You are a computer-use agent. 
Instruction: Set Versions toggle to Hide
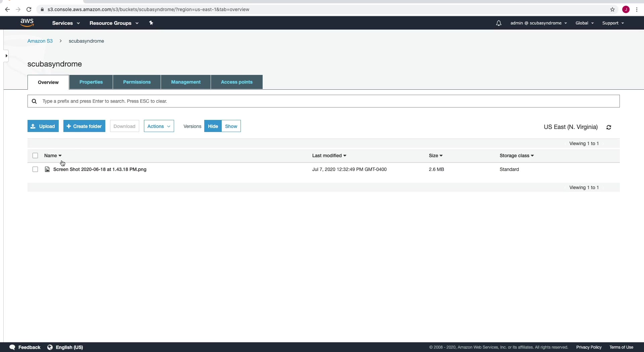(x=213, y=126)
